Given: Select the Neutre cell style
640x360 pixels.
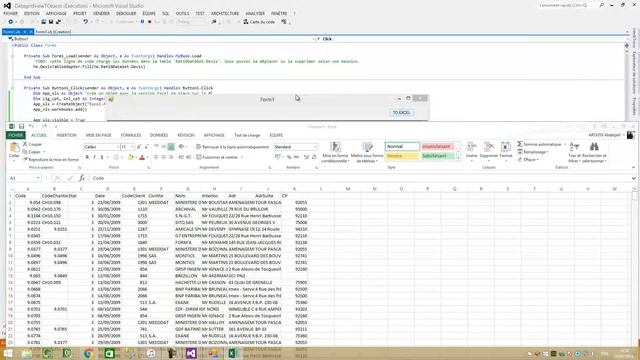Looking at the screenshot, I should tap(402, 156).
